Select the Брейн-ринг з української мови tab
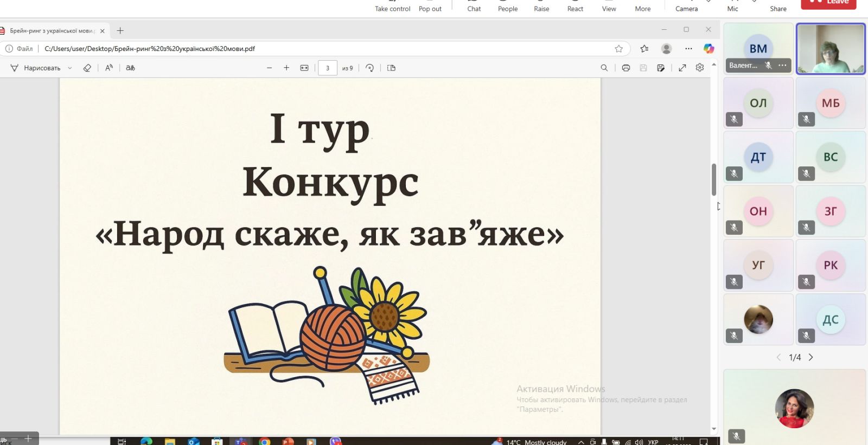The width and height of the screenshot is (868, 445). point(52,31)
